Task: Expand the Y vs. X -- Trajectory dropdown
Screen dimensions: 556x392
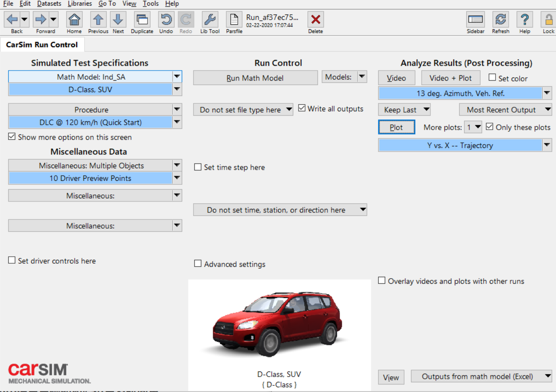Action: click(547, 145)
